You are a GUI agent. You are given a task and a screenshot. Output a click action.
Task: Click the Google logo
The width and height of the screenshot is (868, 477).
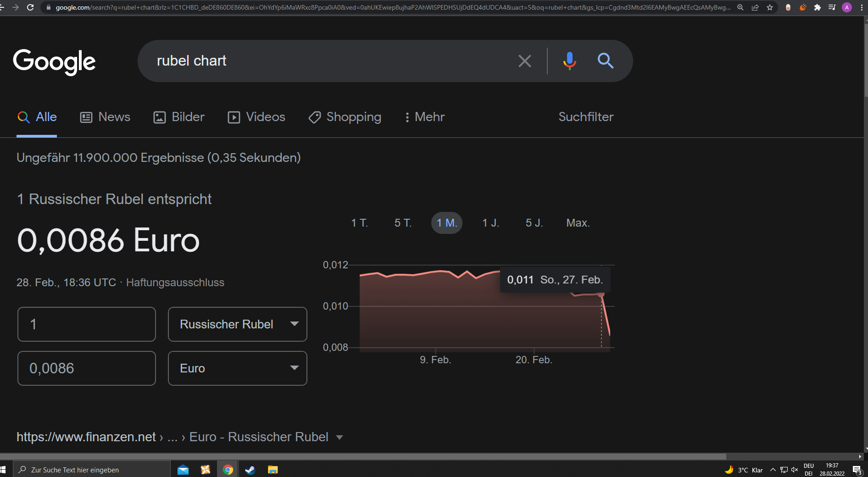tap(54, 61)
